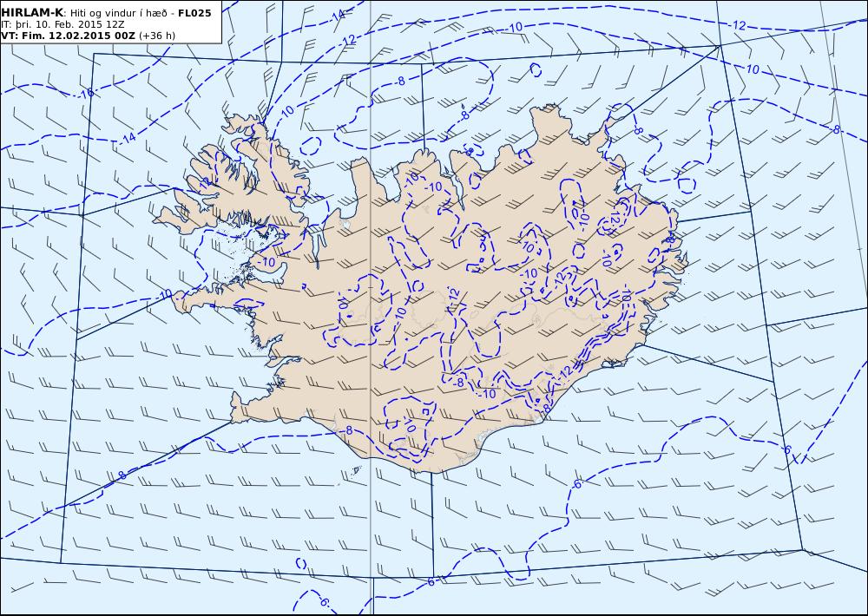This screenshot has height=616, width=868.
Task: Click the "VT: Fim. 12.02.2015 00Z" valid time
Action: click(x=68, y=36)
